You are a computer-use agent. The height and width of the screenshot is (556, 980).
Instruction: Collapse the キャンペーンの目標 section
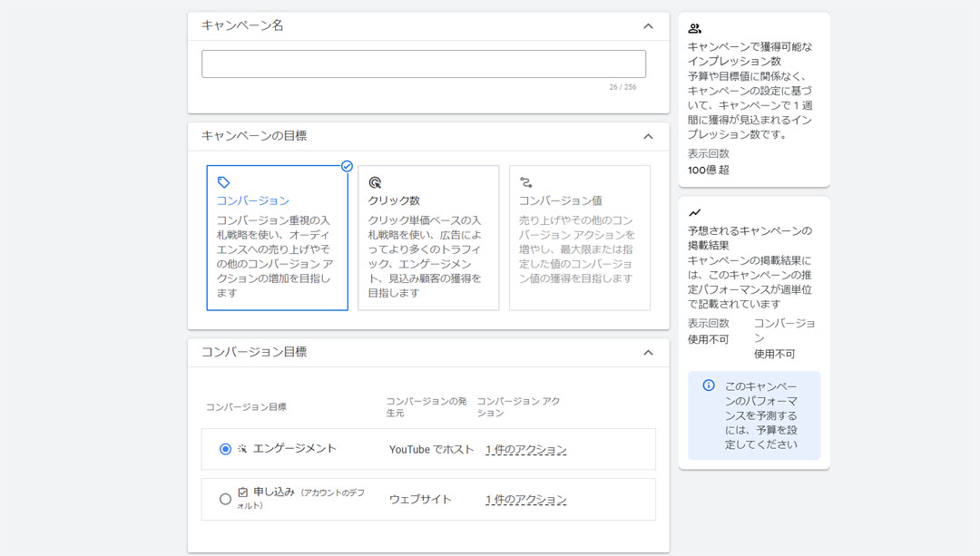[648, 137]
